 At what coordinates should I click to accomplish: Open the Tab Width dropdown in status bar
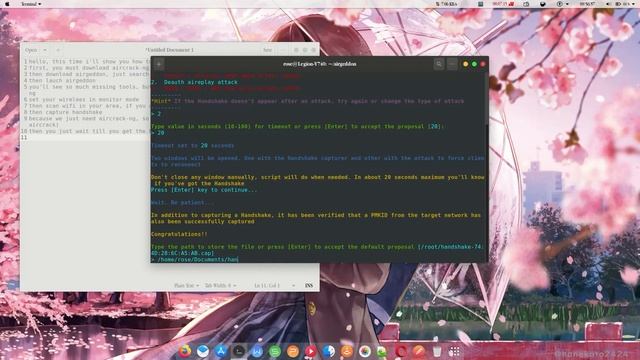point(220,285)
